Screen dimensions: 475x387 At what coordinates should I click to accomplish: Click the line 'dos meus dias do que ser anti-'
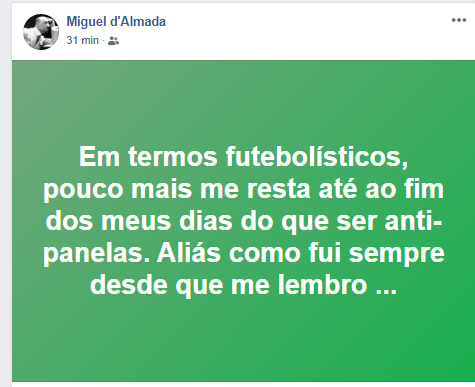[244, 221]
